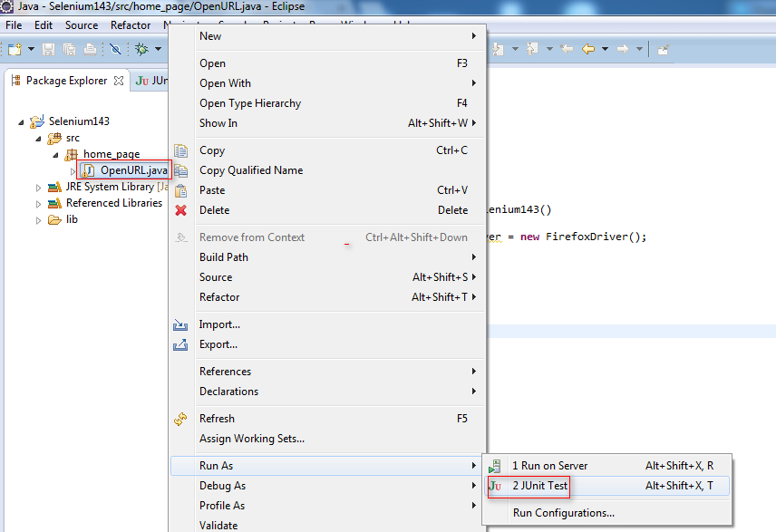Click the clipboard Paste icon
This screenshot has width=776, height=532.
180,190
